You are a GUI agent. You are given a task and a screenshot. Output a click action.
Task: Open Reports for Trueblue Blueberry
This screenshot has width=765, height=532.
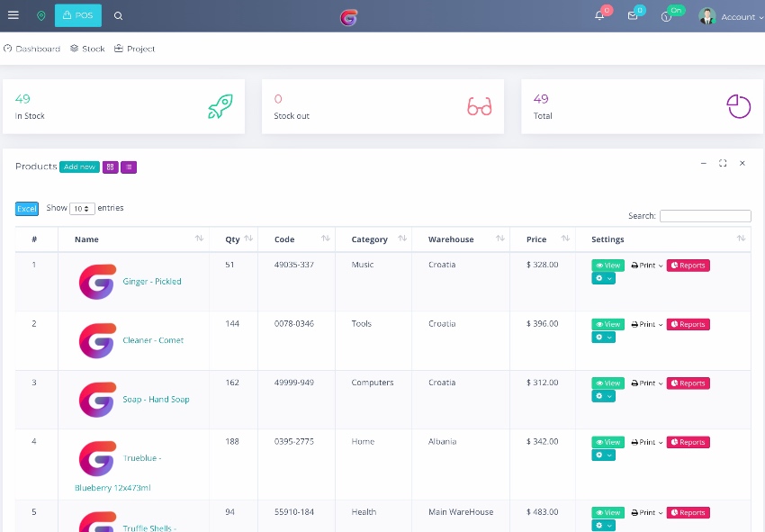[688, 442]
